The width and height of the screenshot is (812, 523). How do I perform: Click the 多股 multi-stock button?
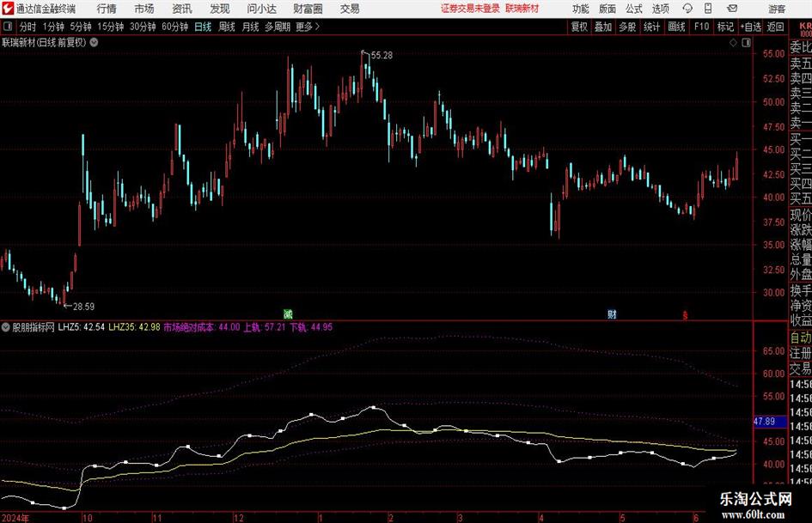(x=627, y=27)
